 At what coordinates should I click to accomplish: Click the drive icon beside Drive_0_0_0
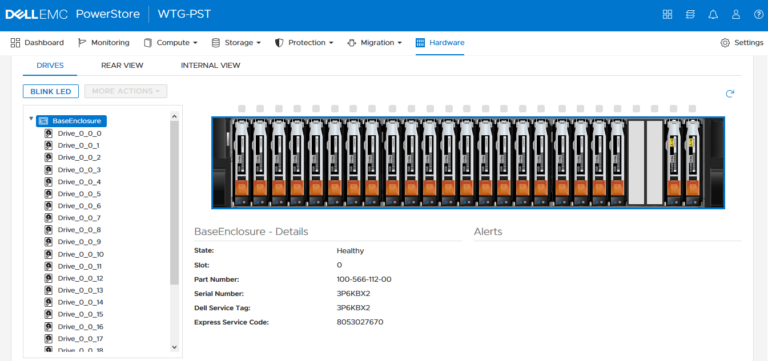click(x=48, y=133)
